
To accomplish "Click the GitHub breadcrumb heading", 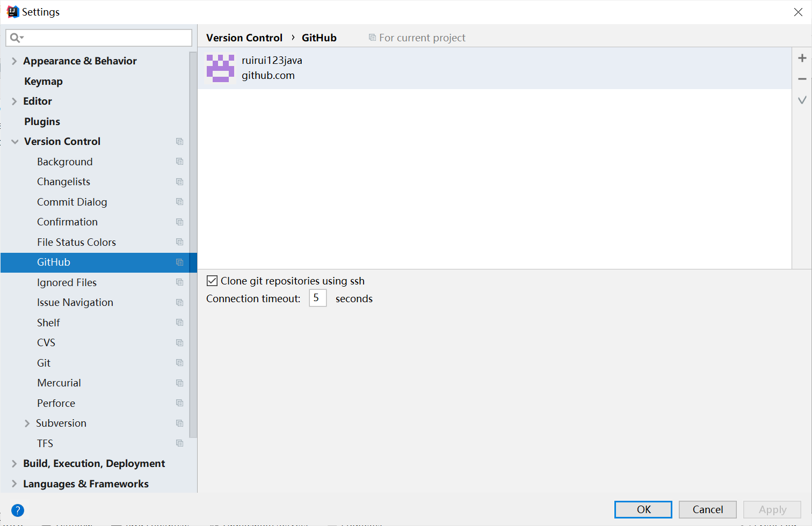I will point(319,38).
